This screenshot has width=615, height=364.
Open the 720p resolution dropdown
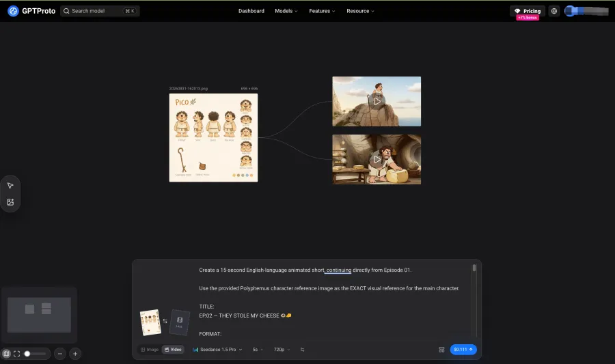point(282,350)
